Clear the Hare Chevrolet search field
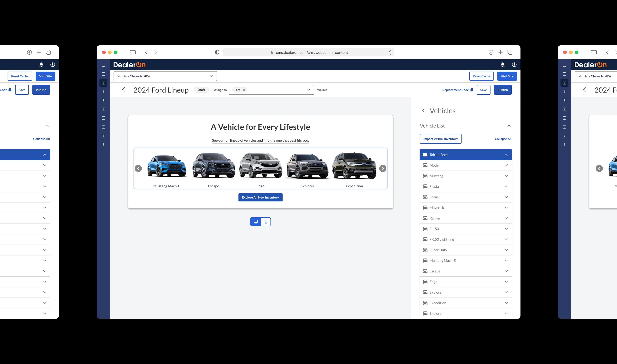This screenshot has width=617, height=364. pos(211,76)
